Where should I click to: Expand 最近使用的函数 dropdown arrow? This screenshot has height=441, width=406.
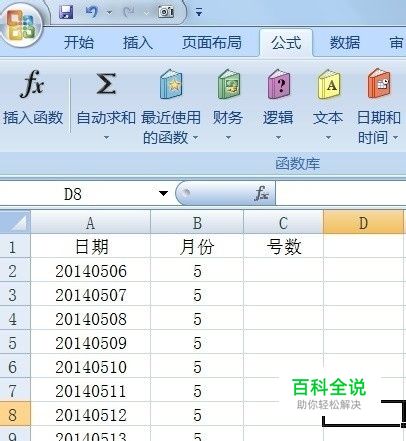pos(196,137)
